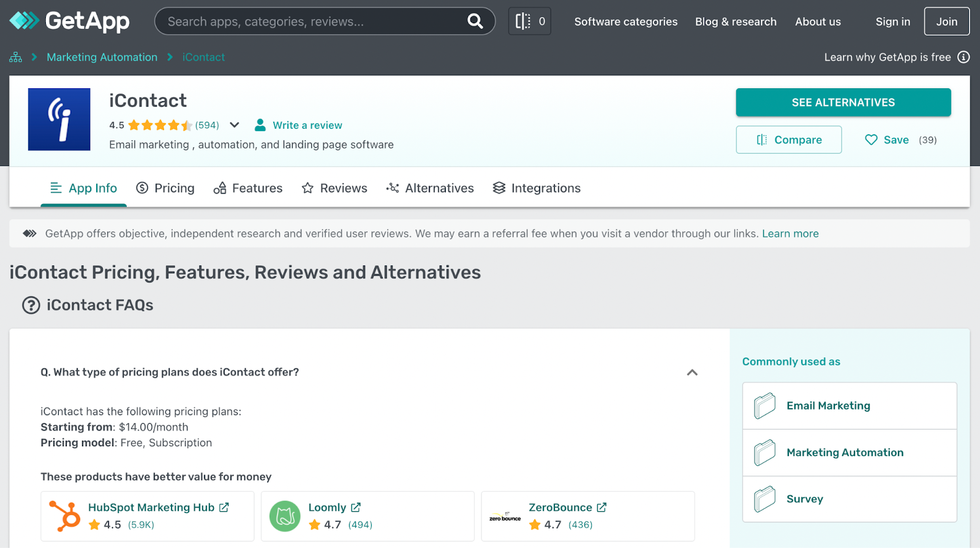
Task: Go to the Alternatives tab
Action: click(x=430, y=188)
